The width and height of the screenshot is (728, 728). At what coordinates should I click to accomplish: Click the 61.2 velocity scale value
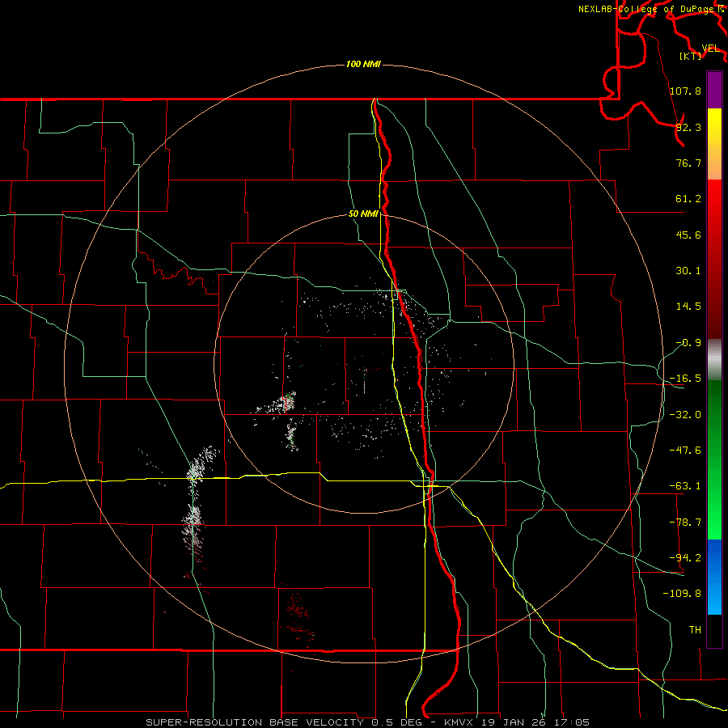(688, 199)
